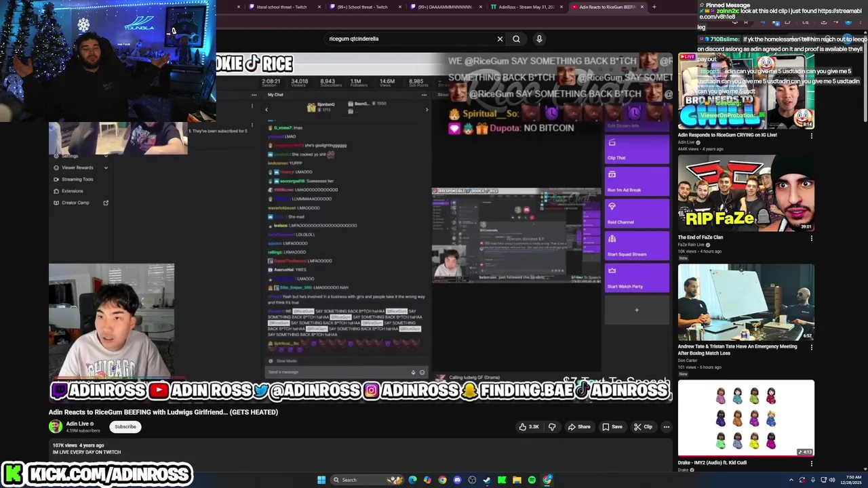Open the three-dot more actions menu under the video
The image size is (868, 488).
pyautogui.click(x=667, y=427)
